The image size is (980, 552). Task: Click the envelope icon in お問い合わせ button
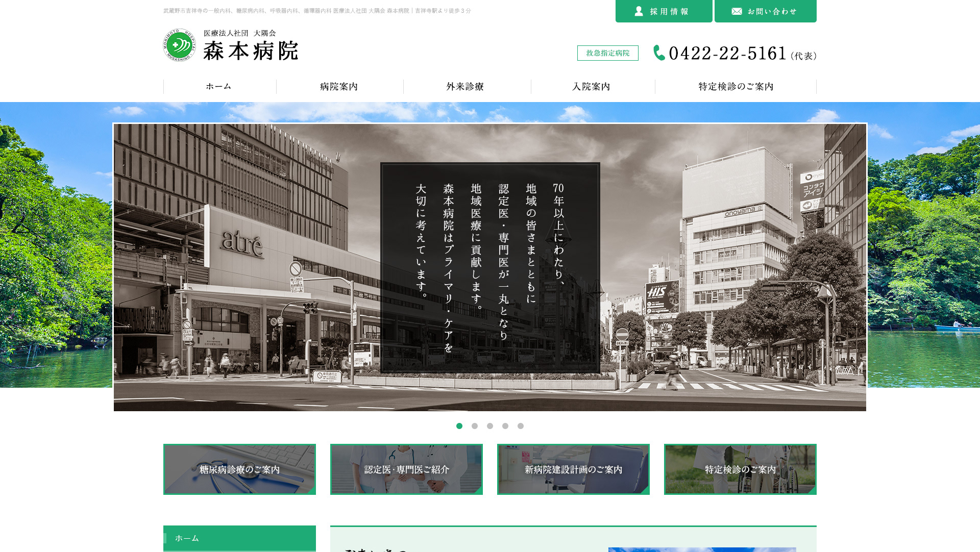737,11
